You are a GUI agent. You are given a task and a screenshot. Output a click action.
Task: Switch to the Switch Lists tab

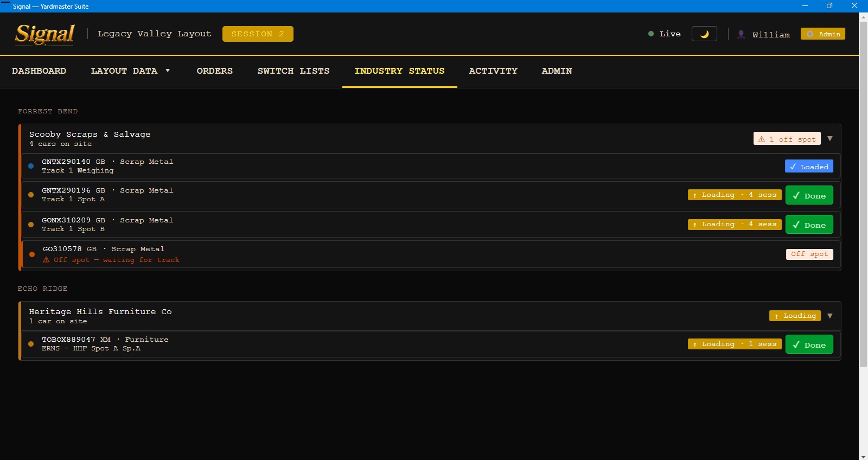(x=293, y=71)
